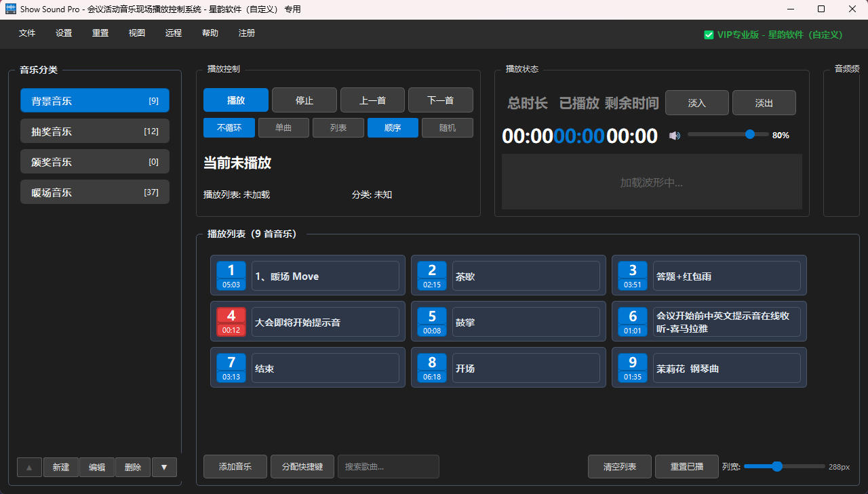This screenshot has height=494, width=868.
Task: Open the 视图 menu
Action: [137, 33]
